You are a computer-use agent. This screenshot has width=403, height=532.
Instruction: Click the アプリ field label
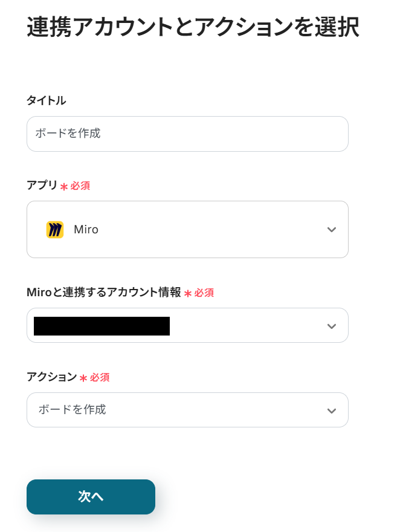[42, 186]
